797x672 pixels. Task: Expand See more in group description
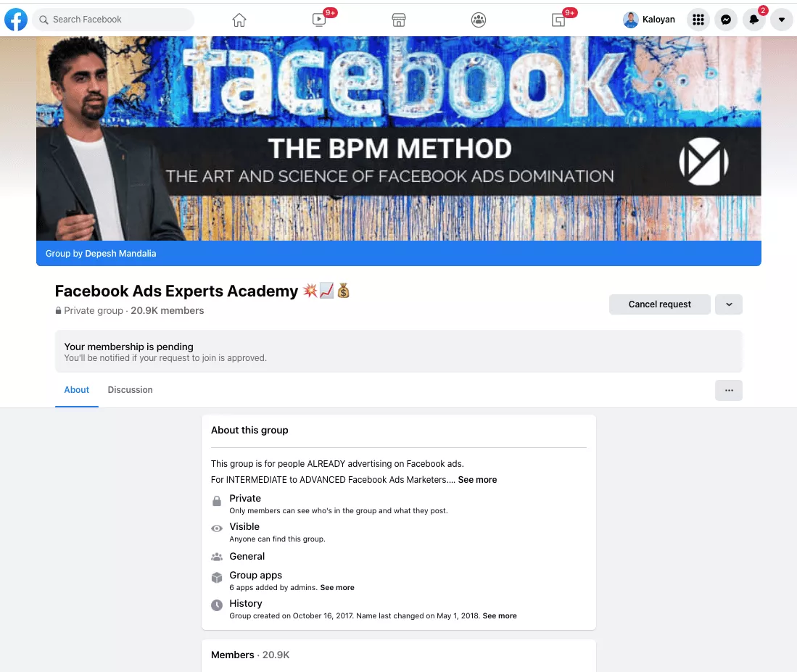pos(477,479)
